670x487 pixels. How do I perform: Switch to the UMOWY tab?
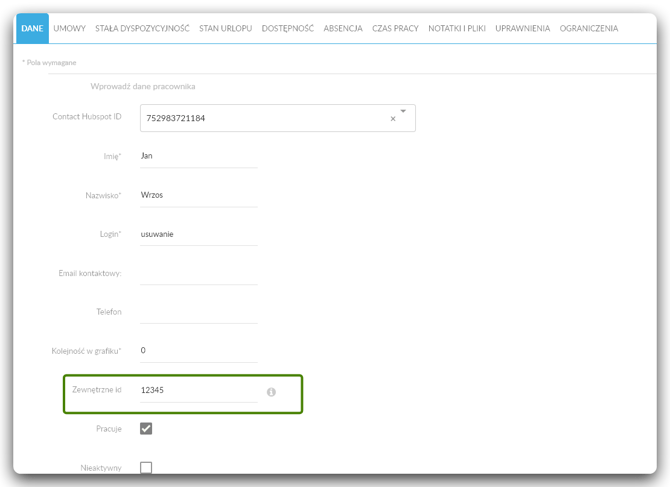click(x=70, y=28)
